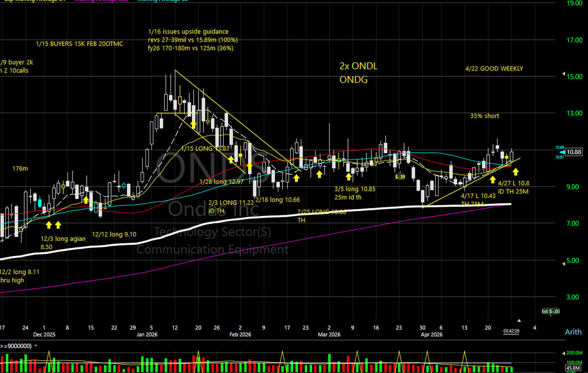This screenshot has width=588, height=373.
Task: Click the 'Mar 2026' date axis label
Action: tap(329, 335)
